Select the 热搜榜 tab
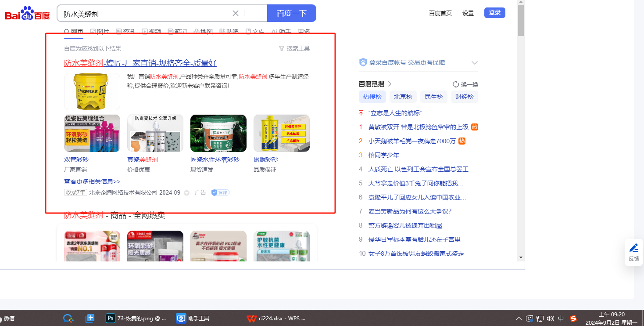This screenshot has width=644, height=326. [372, 97]
